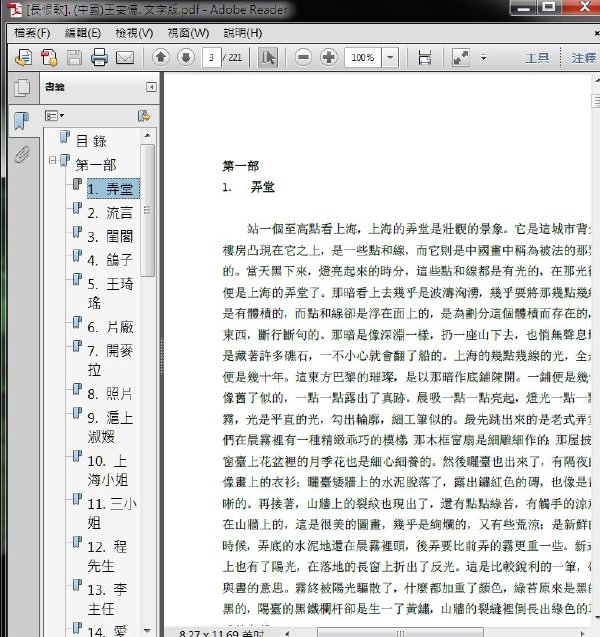Click the 100% zoom field

(x=363, y=57)
